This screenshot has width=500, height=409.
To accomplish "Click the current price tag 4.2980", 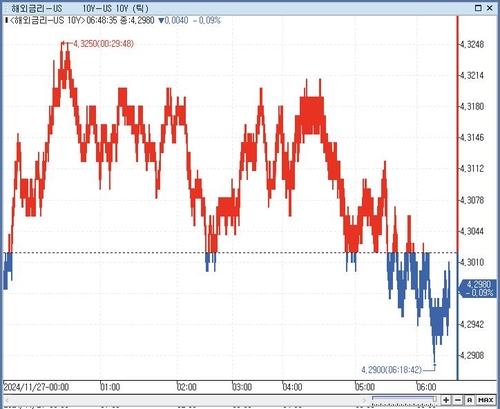I will pyautogui.click(x=477, y=289).
